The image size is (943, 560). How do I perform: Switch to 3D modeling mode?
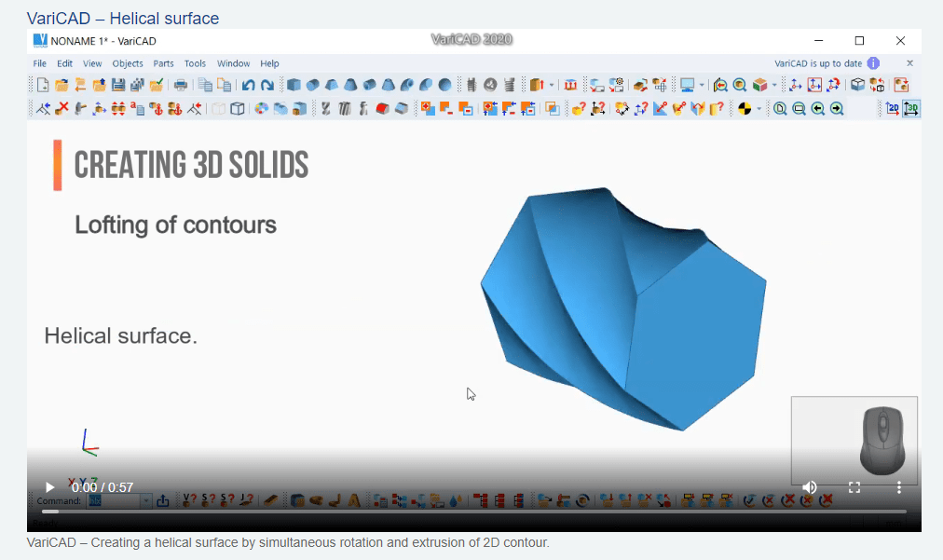pos(911,109)
